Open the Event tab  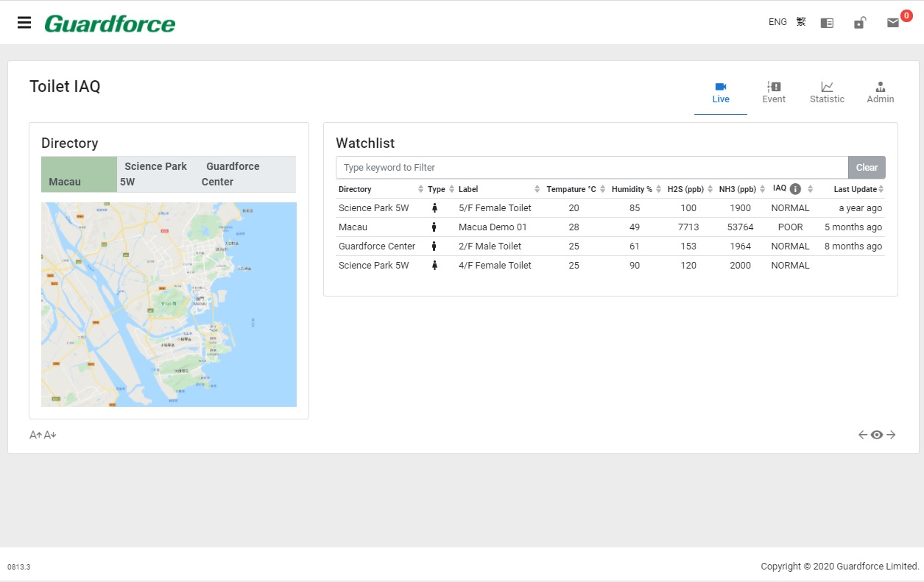click(x=774, y=93)
